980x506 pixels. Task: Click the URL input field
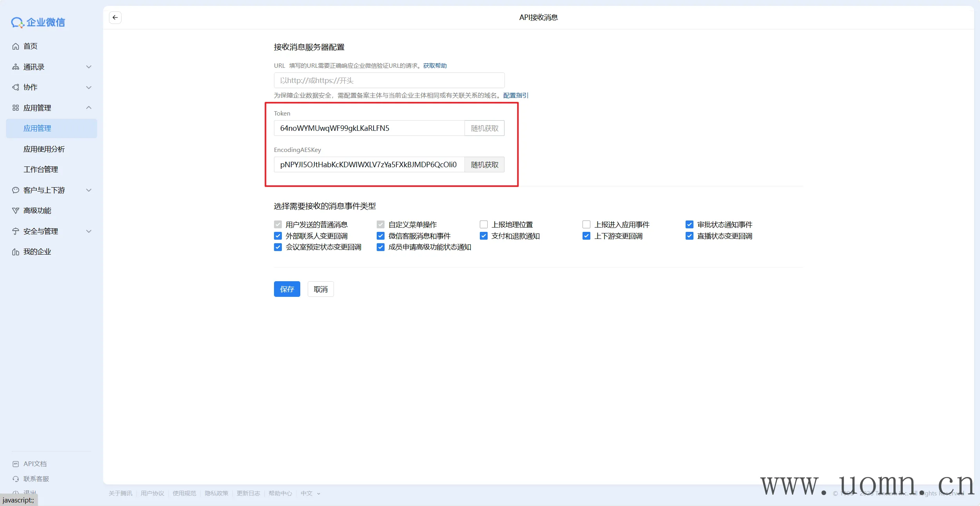pos(389,81)
